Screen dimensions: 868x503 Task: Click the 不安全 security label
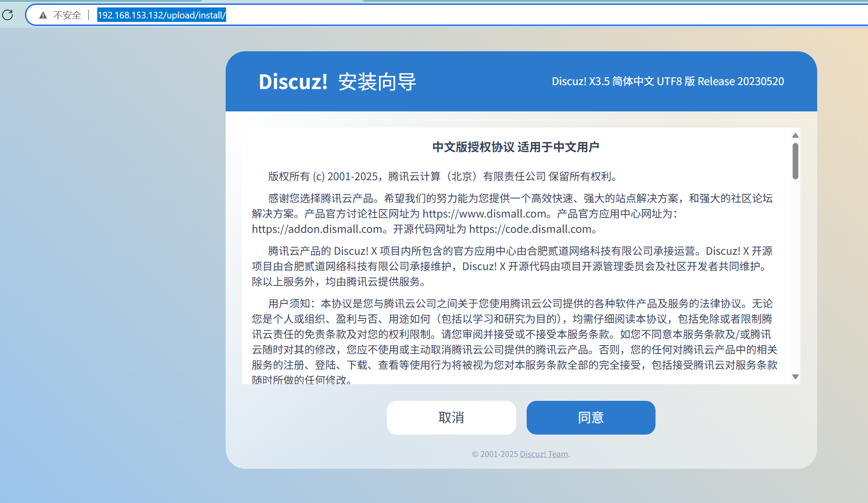point(67,15)
